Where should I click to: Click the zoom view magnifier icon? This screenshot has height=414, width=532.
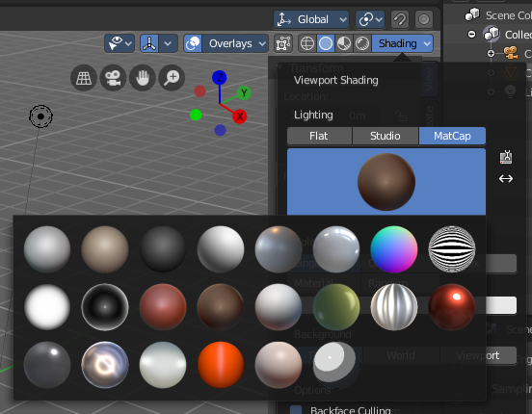[172, 78]
